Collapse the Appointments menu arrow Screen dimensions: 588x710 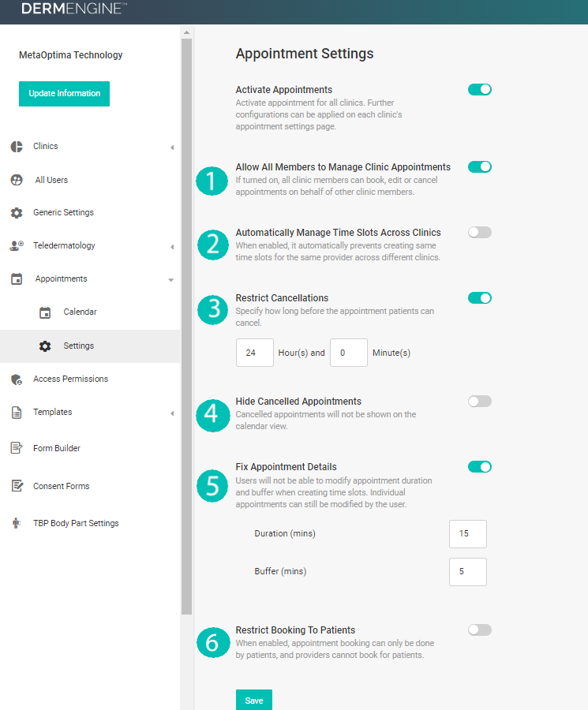click(x=170, y=280)
